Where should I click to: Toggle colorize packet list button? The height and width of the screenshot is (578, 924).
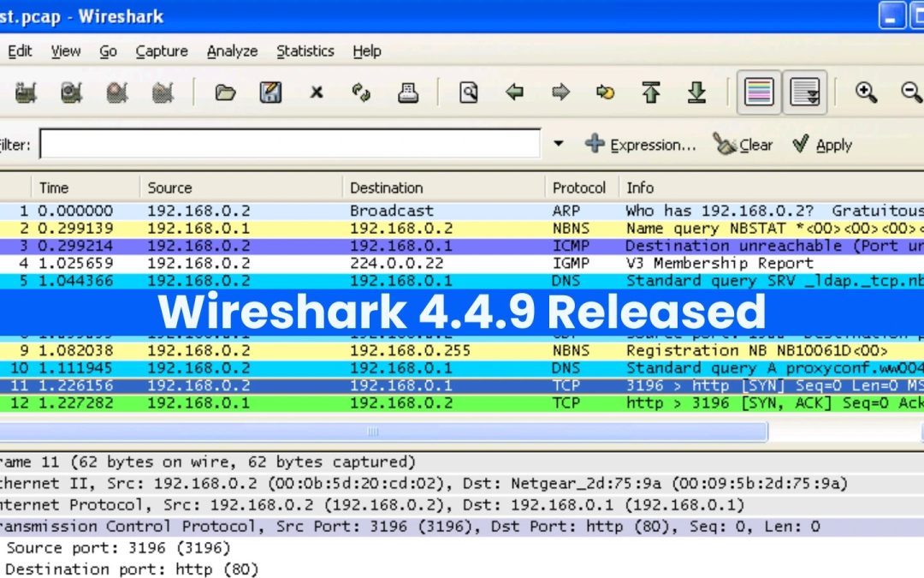(x=759, y=92)
